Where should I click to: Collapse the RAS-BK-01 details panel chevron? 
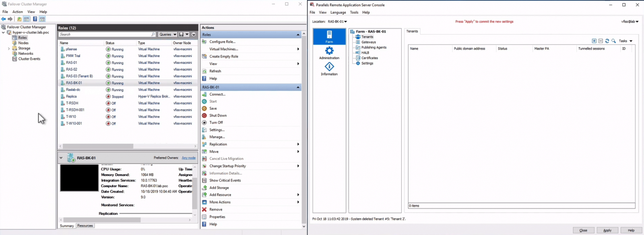tap(61, 158)
